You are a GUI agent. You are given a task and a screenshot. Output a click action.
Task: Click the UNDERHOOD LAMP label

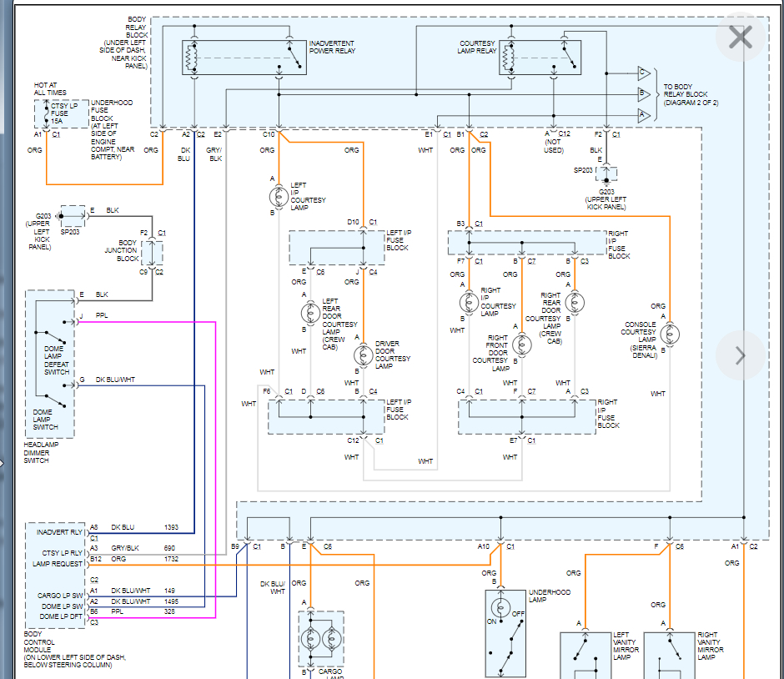point(550,596)
